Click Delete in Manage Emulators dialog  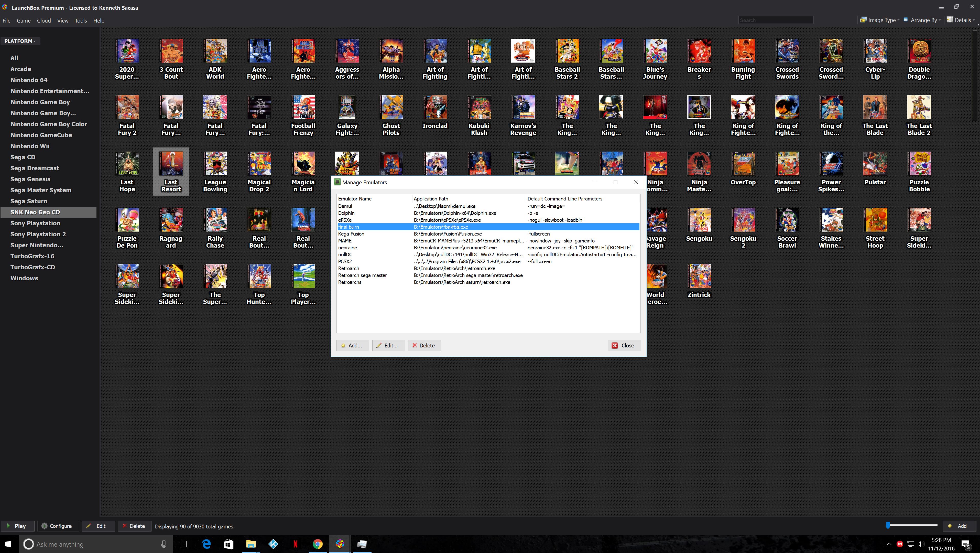pos(424,346)
